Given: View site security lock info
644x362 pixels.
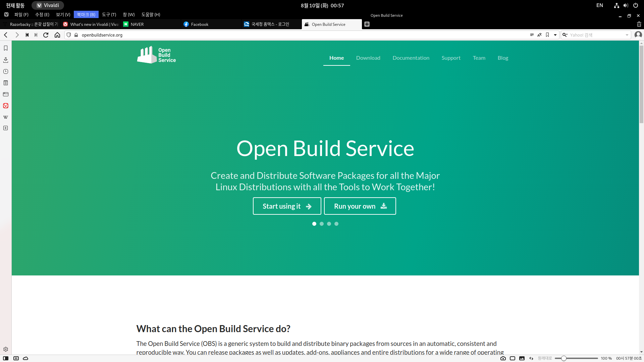Looking at the screenshot, I should pyautogui.click(x=76, y=35).
